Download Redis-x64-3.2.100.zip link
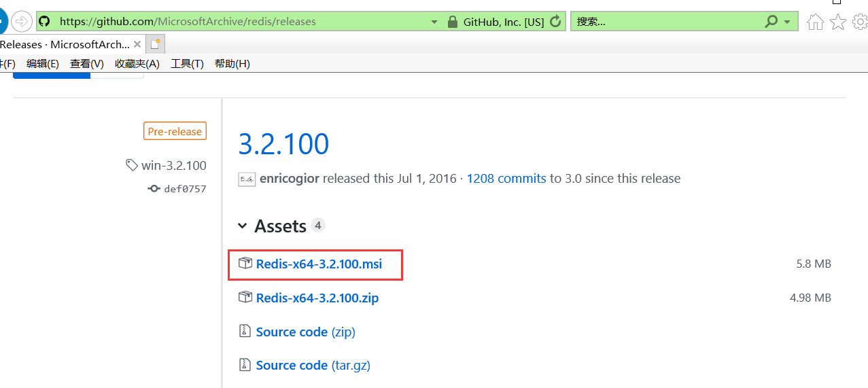 pyautogui.click(x=317, y=298)
